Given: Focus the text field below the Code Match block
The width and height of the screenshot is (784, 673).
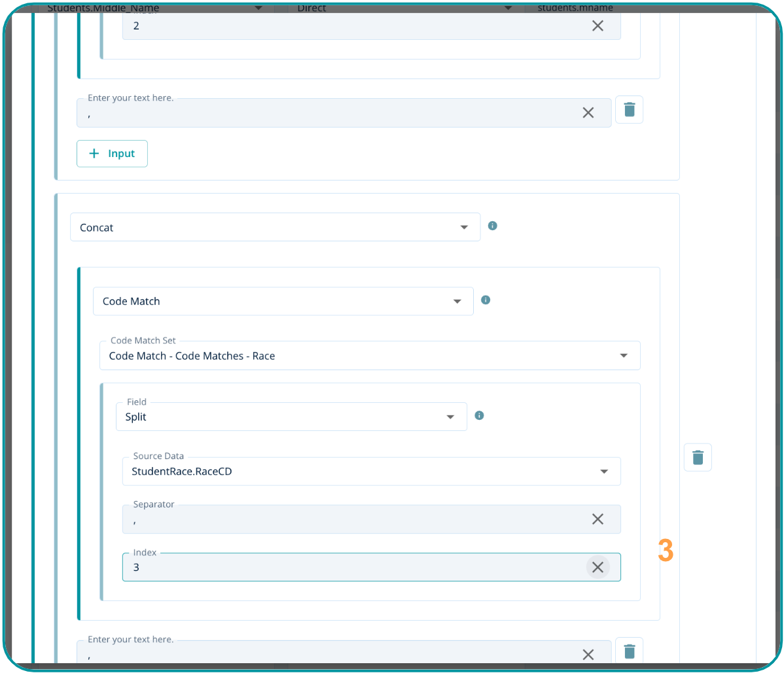Looking at the screenshot, I should coord(327,654).
